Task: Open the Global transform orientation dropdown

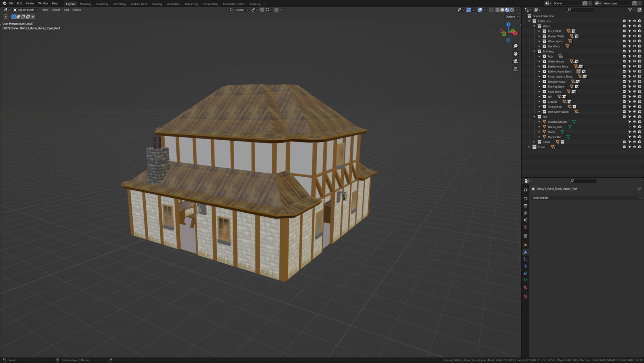Action: pos(239,10)
